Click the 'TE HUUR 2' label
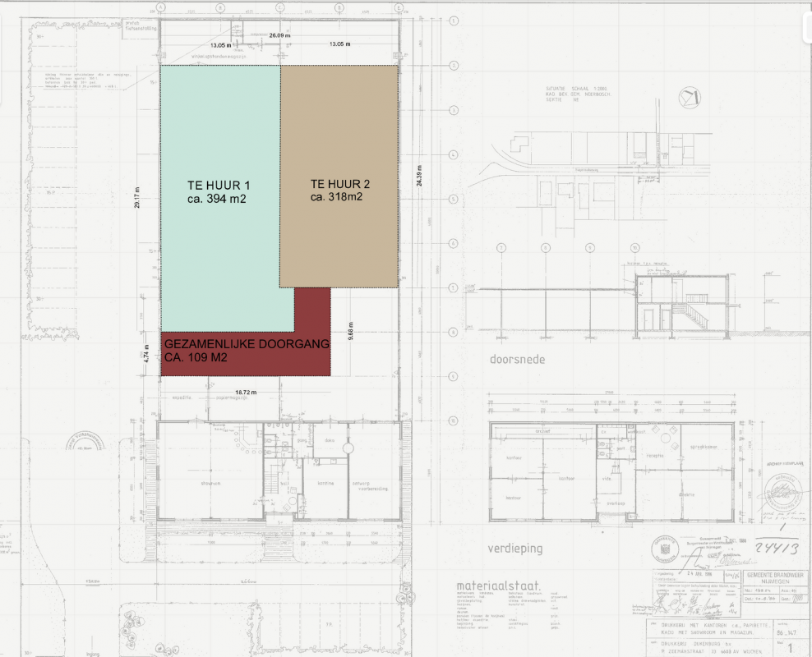The height and width of the screenshot is (657, 812). click(340, 184)
